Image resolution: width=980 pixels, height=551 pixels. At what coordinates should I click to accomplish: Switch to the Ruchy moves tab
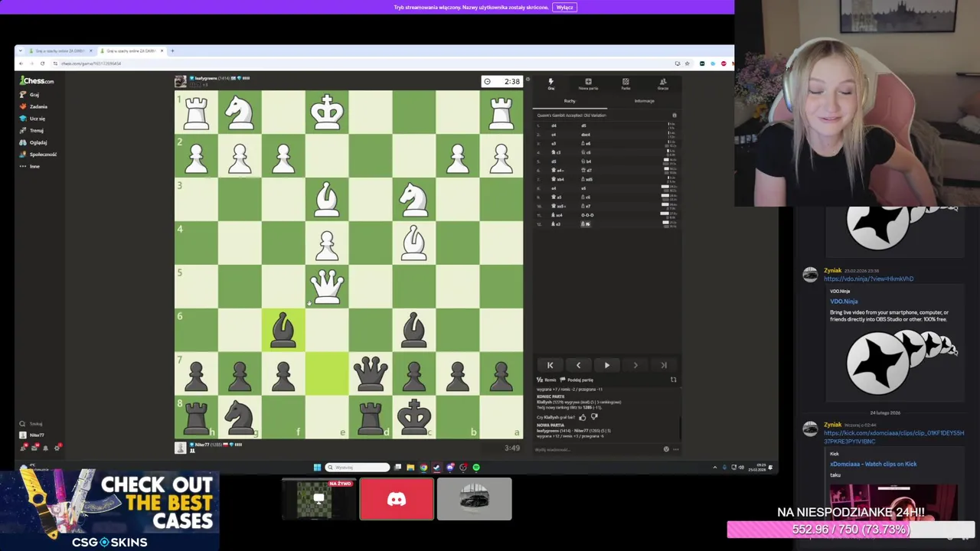coord(570,101)
